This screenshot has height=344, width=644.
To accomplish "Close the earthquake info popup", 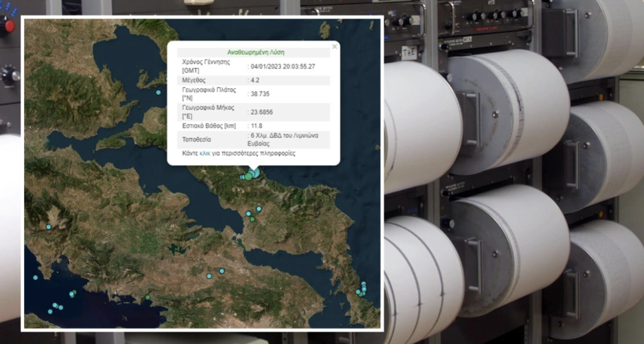I will coord(334,46).
